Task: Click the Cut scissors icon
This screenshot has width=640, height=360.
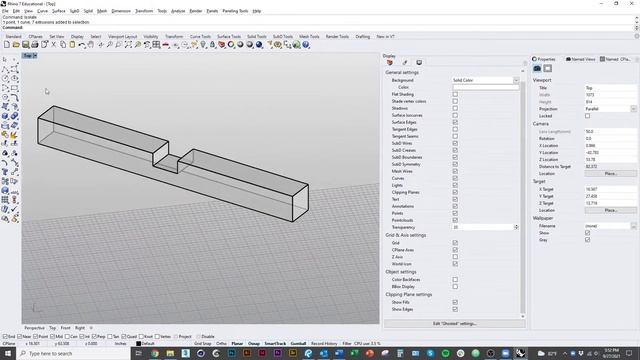Action: pos(53,45)
